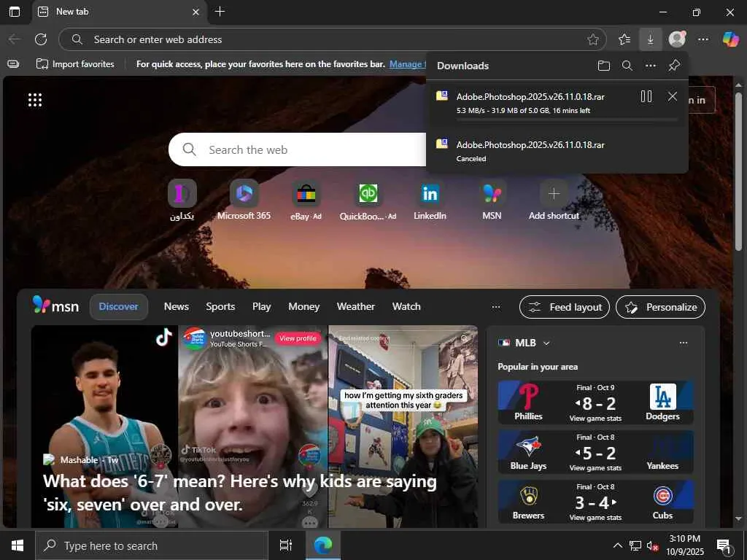Open the tab actions menu icon
The image size is (747, 560).
tap(15, 12)
